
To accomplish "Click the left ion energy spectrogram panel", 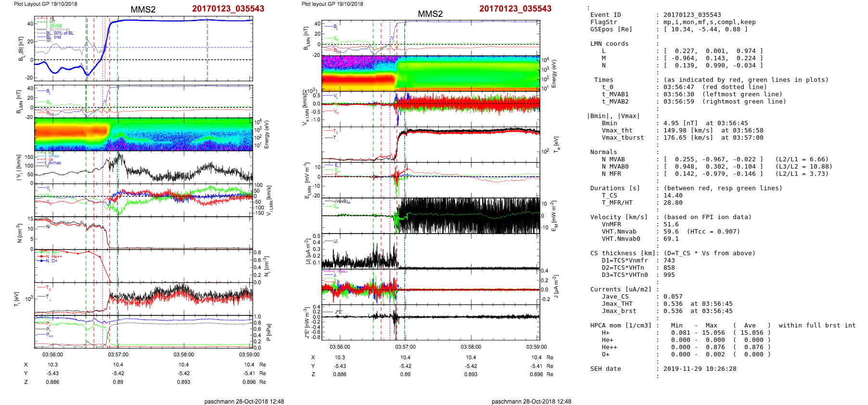I will coord(143,134).
